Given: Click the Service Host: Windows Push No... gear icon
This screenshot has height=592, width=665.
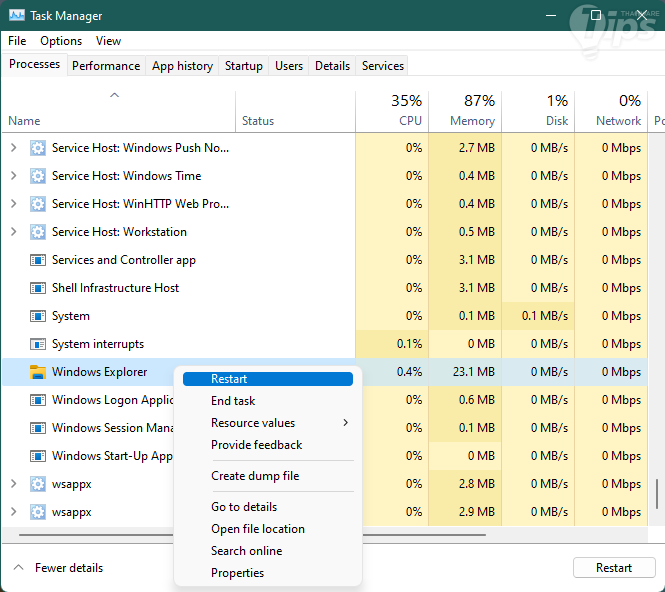Looking at the screenshot, I should pos(38,148).
